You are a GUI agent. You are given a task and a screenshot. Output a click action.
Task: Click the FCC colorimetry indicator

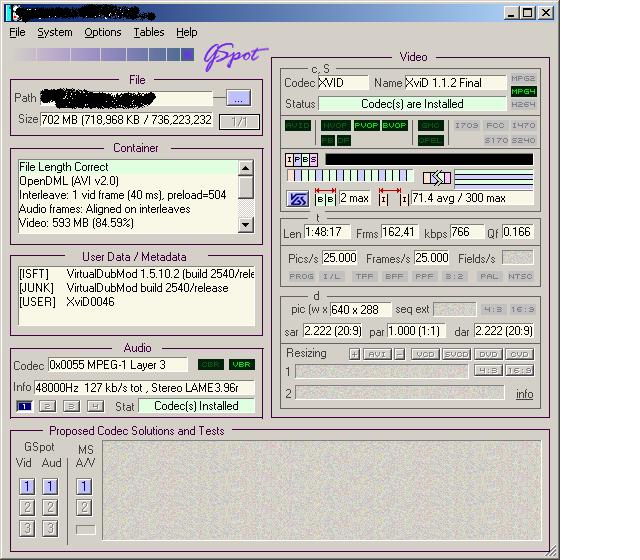click(495, 125)
